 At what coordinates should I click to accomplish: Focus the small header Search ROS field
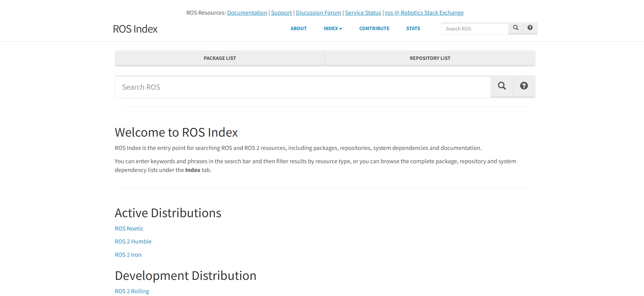[x=474, y=29]
